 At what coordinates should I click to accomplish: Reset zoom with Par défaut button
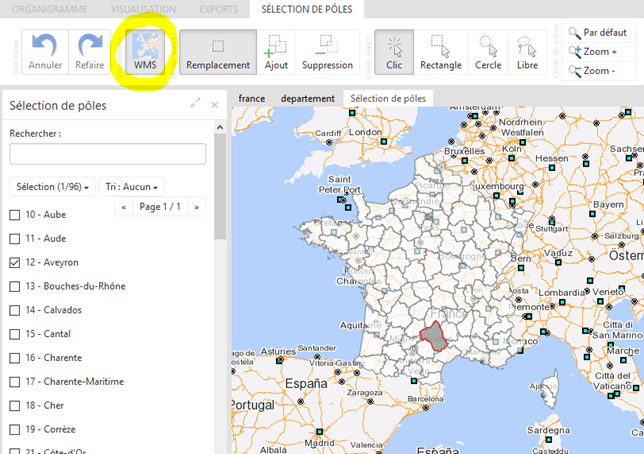pos(598,32)
